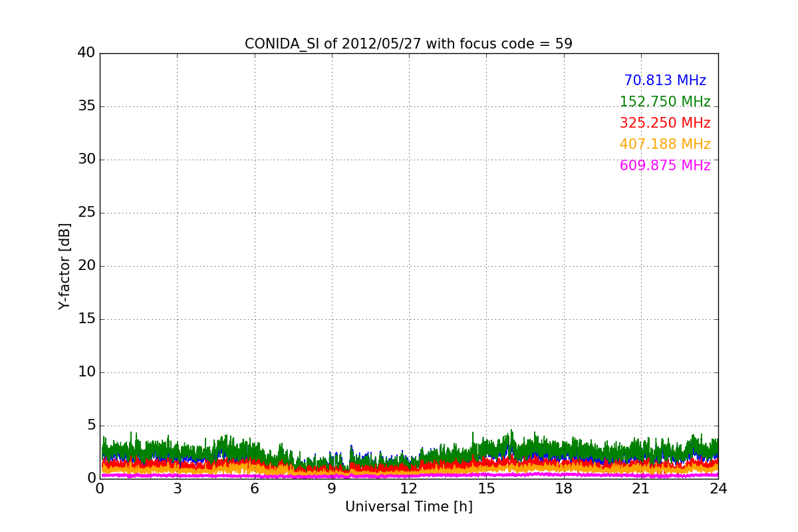
Task: Click the x-axis tick value 18
Action: coord(563,489)
